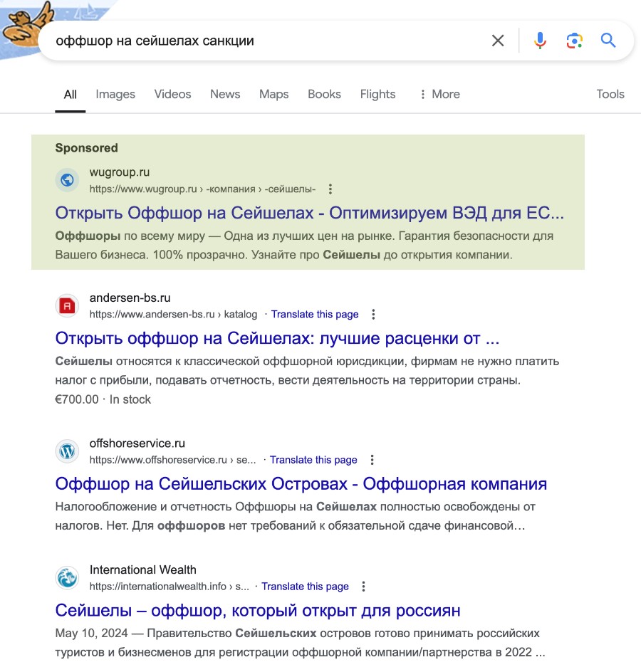Select the Videos search category
This screenshot has height=672, width=641.
click(x=172, y=94)
